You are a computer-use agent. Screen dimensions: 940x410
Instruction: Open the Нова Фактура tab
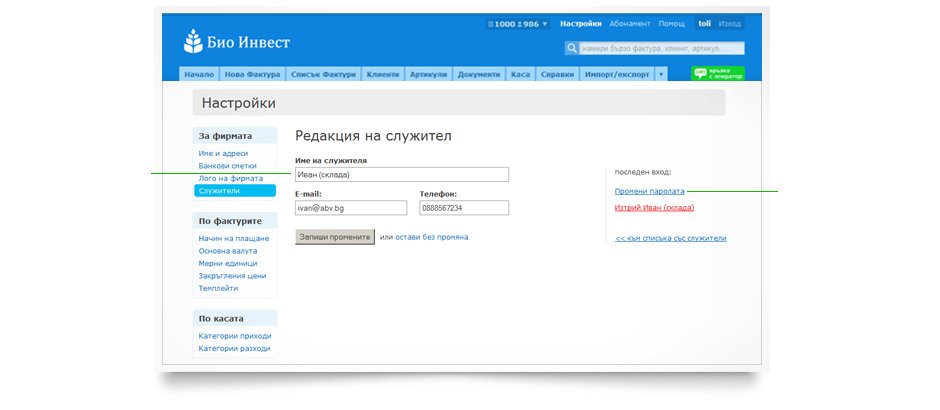point(252,74)
